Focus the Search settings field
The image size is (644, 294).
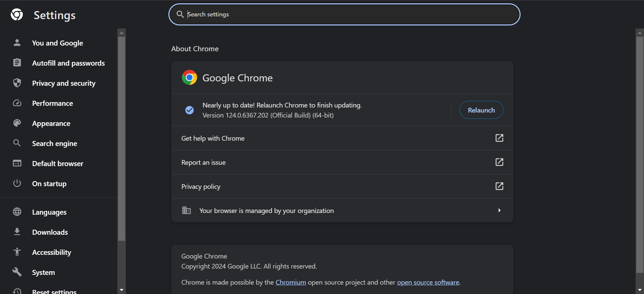click(344, 14)
